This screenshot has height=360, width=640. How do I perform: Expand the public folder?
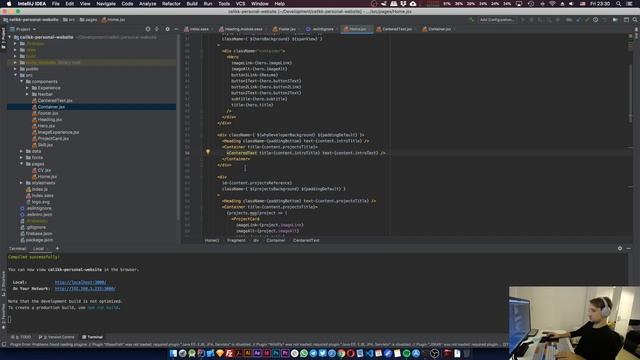point(16,69)
